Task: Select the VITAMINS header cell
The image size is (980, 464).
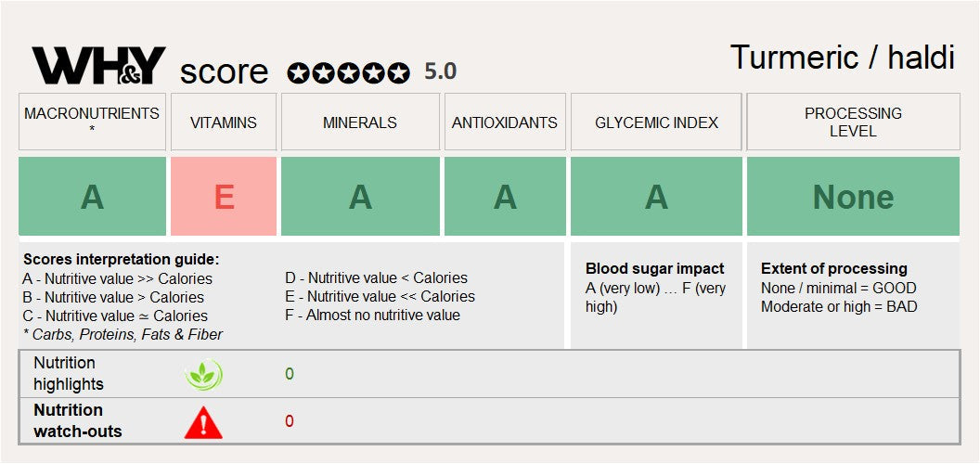Action: click(x=224, y=122)
